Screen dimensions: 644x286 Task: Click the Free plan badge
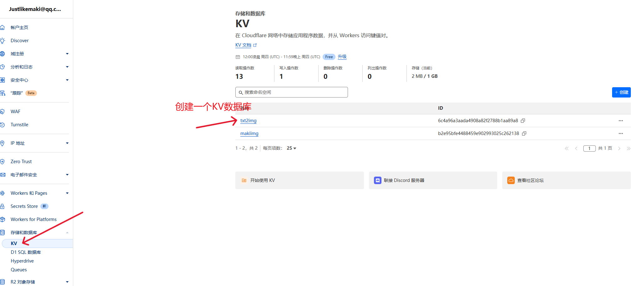click(329, 57)
